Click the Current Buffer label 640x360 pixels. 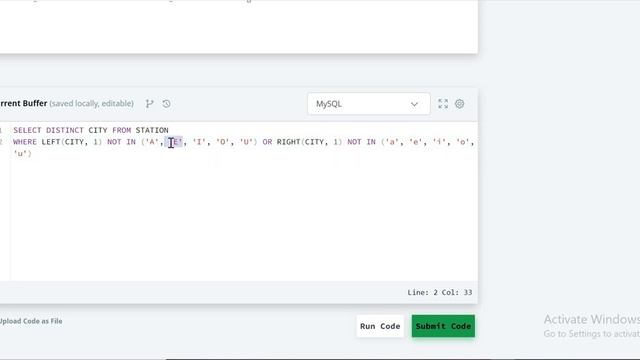[23, 103]
